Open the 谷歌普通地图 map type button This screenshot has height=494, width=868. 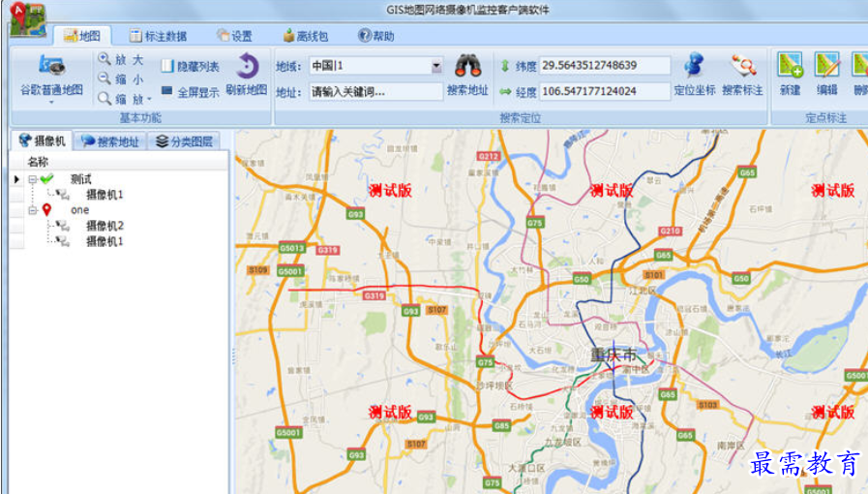[51, 77]
